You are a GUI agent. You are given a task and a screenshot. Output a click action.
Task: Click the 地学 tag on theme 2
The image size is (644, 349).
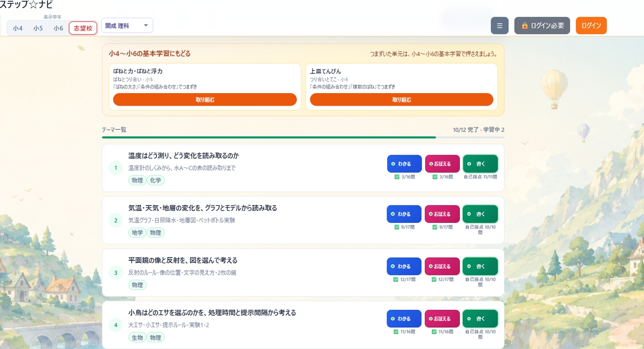(x=137, y=233)
